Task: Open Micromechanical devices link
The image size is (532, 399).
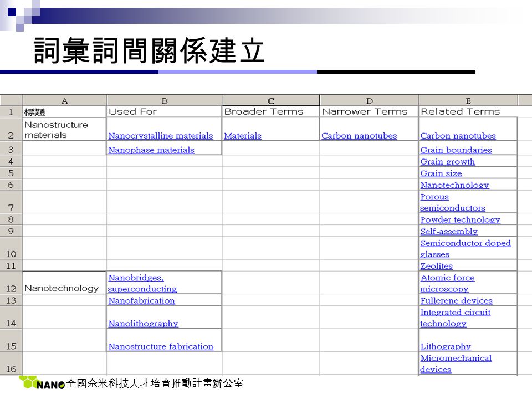Action: (x=456, y=364)
